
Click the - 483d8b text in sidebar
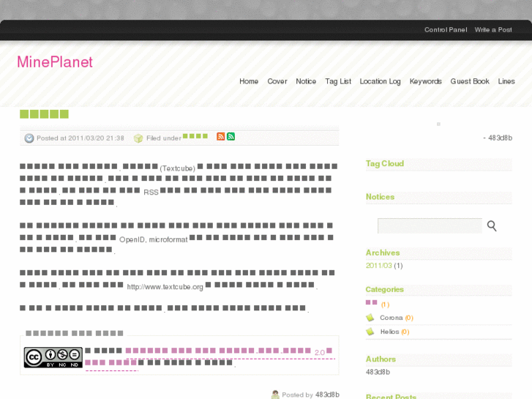(x=498, y=138)
